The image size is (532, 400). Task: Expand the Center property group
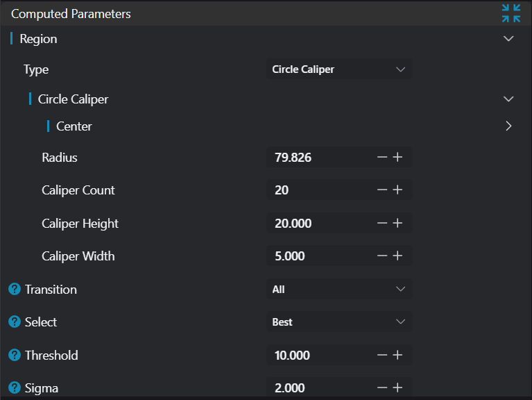coord(508,126)
